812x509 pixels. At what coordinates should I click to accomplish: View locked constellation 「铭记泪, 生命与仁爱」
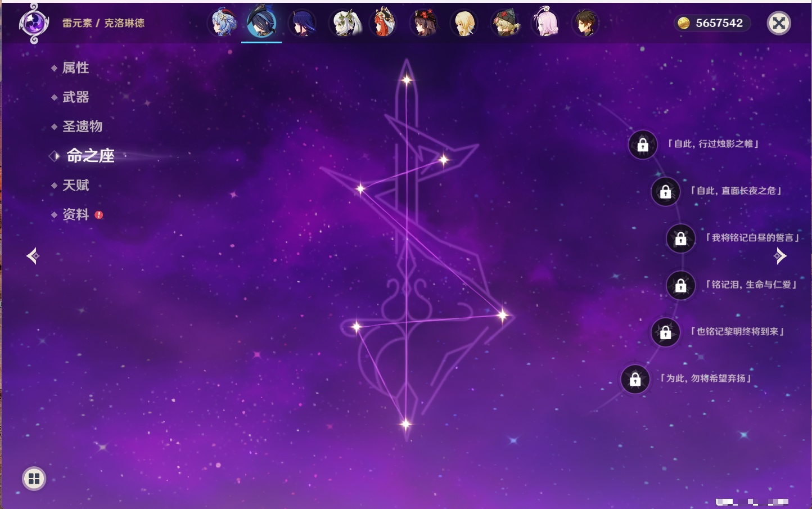[x=680, y=286]
